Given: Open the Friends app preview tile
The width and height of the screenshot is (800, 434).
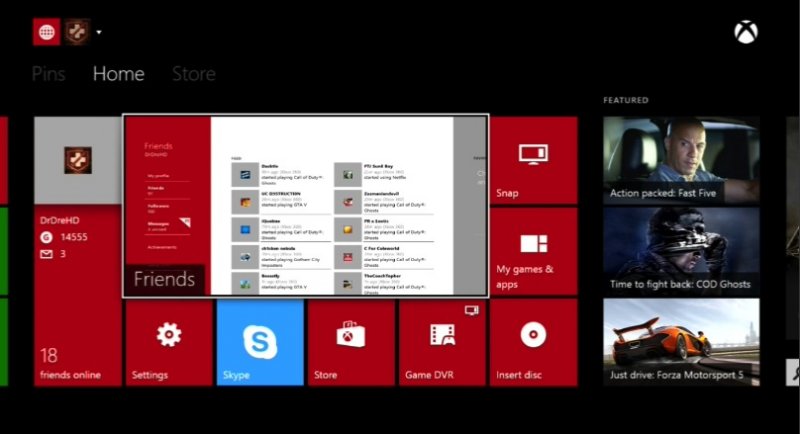Looking at the screenshot, I should (305, 206).
